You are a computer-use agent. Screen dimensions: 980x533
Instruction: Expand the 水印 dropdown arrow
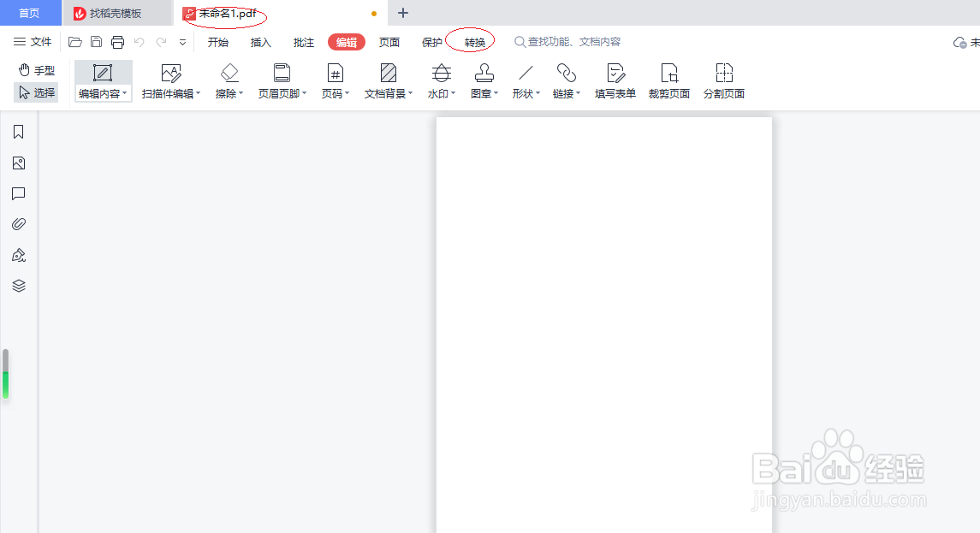tap(453, 93)
